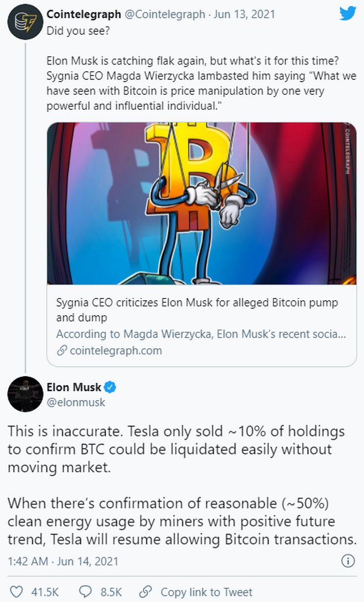Visit the @elonmusk handle
Screen dimensions: 364x602
point(76,402)
